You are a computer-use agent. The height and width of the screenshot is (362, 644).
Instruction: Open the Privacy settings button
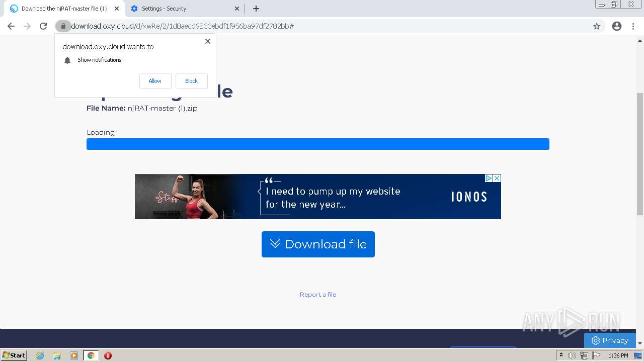click(610, 340)
